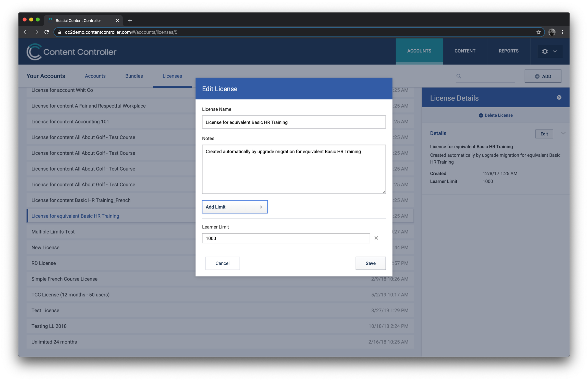Switch to the CONTENT tab
The width and height of the screenshot is (588, 381).
tap(465, 51)
